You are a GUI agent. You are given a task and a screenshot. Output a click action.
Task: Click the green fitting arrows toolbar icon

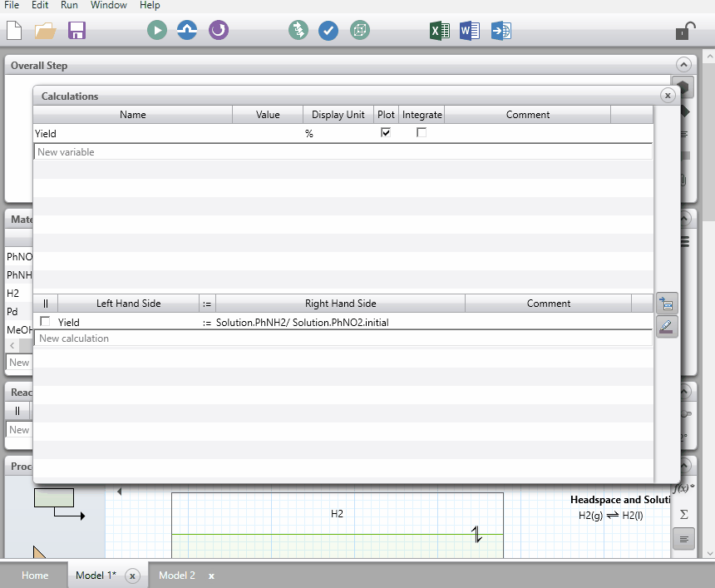[298, 31]
